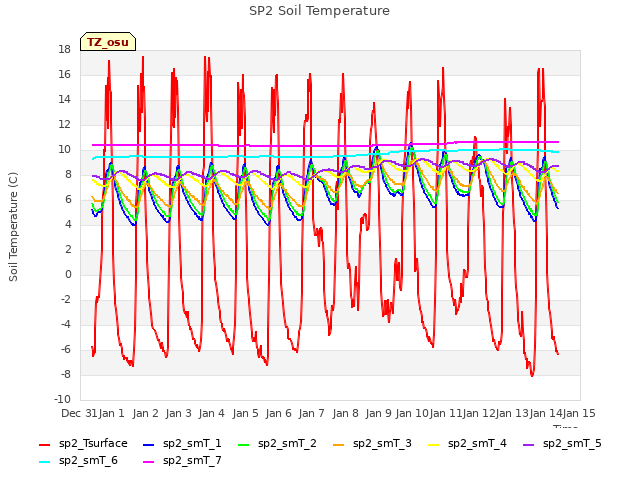The width and height of the screenshot is (640, 480).
Task: Click the 8 y-axis tick label
Action: coord(68,175)
